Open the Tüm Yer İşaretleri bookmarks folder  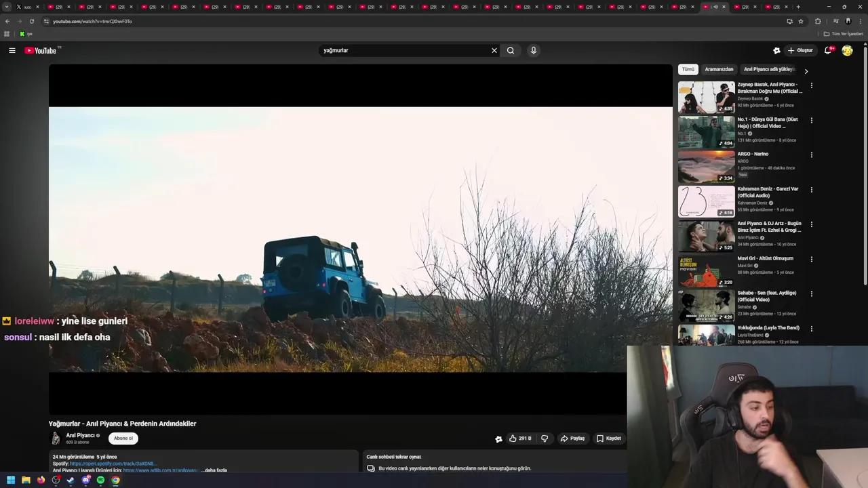tap(844, 34)
